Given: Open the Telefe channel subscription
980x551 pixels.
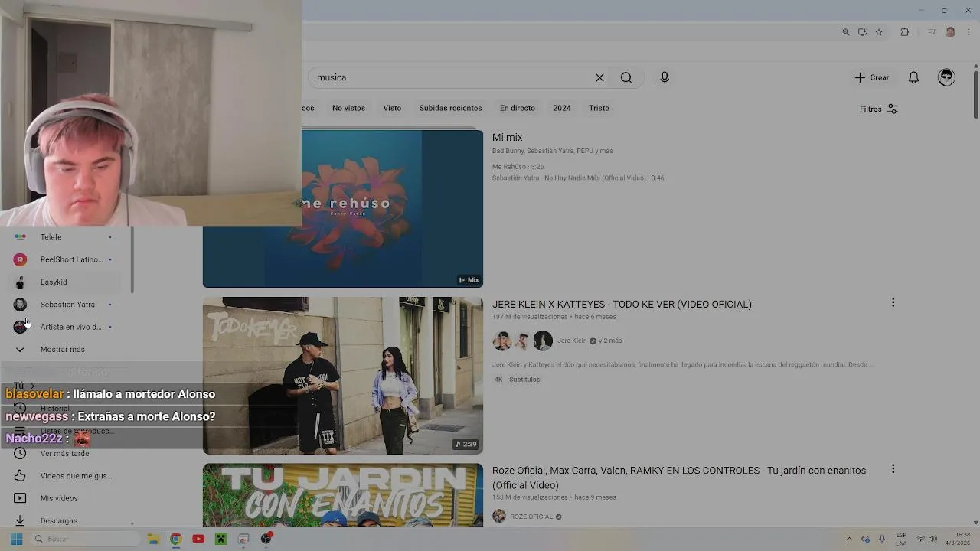Looking at the screenshot, I should pos(65,237).
